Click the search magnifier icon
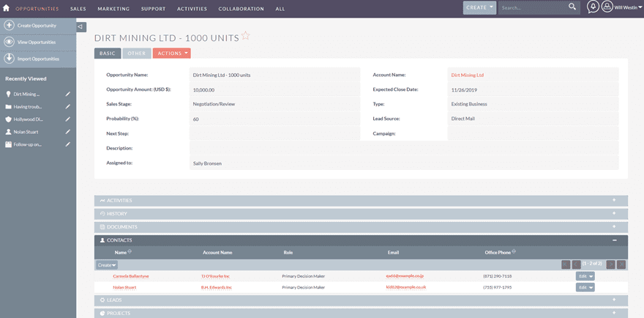The width and height of the screenshot is (644, 318). point(572,7)
